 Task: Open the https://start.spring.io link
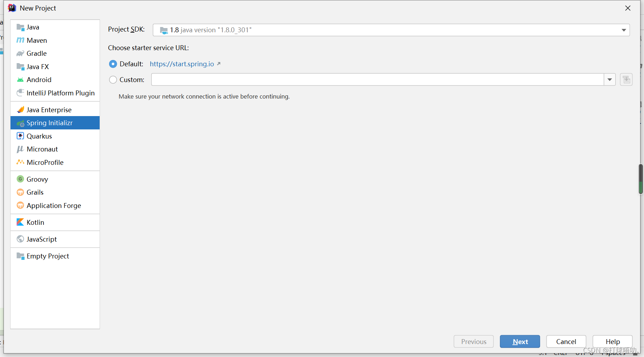pos(182,64)
